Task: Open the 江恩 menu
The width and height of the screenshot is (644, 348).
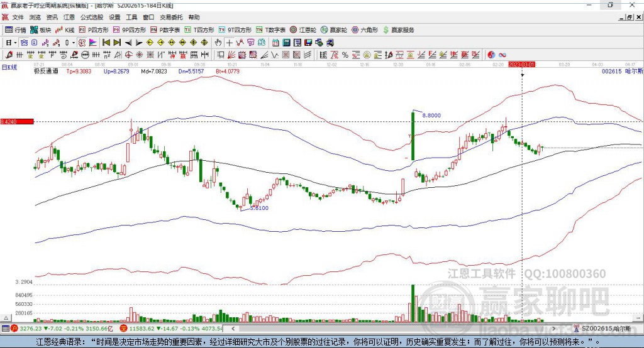Action: (69, 17)
